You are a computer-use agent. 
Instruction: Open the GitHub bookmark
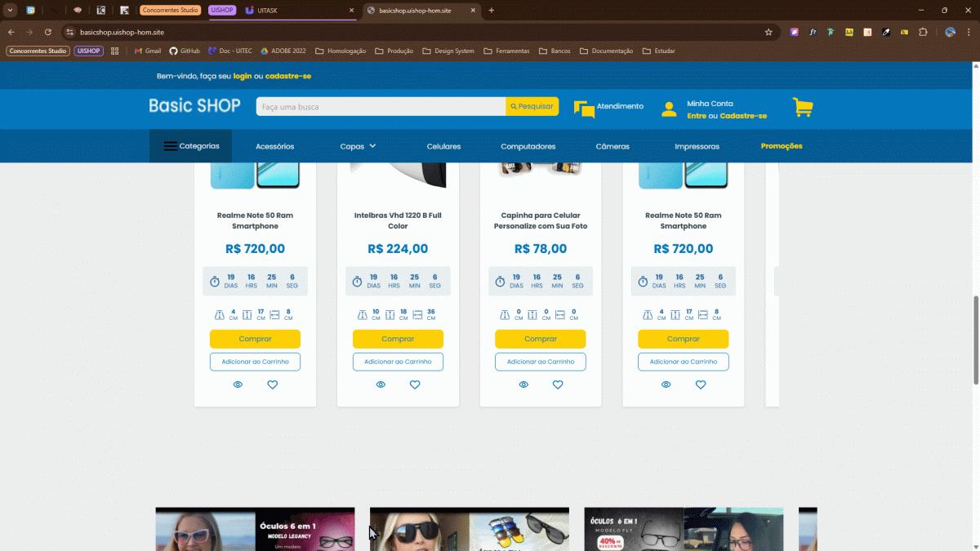pyautogui.click(x=185, y=51)
